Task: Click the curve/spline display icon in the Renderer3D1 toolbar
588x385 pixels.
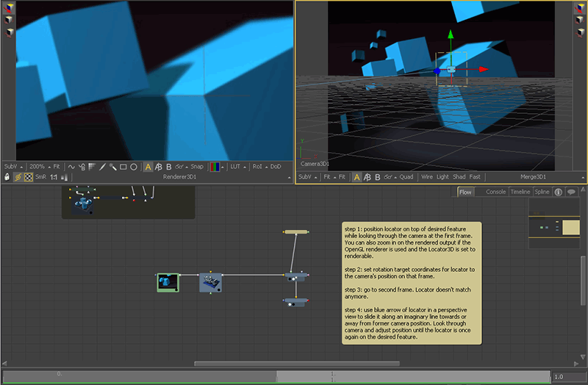Action: point(71,167)
